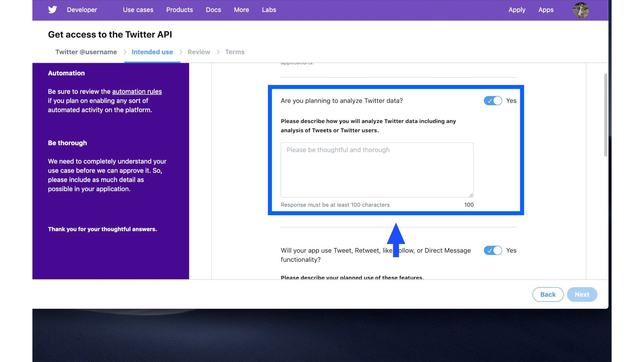Focus the analyze Twitter data description textarea
644x362 pixels.
click(x=377, y=170)
